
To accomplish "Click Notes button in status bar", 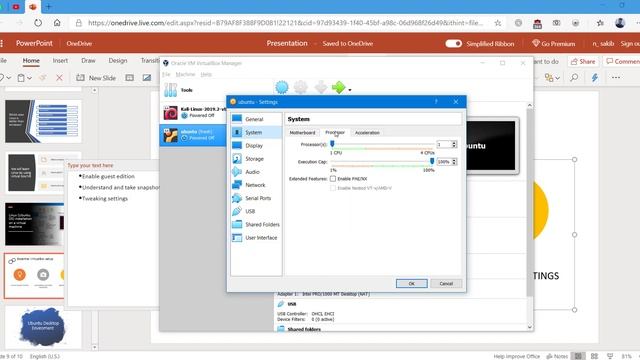I will pos(557,356).
